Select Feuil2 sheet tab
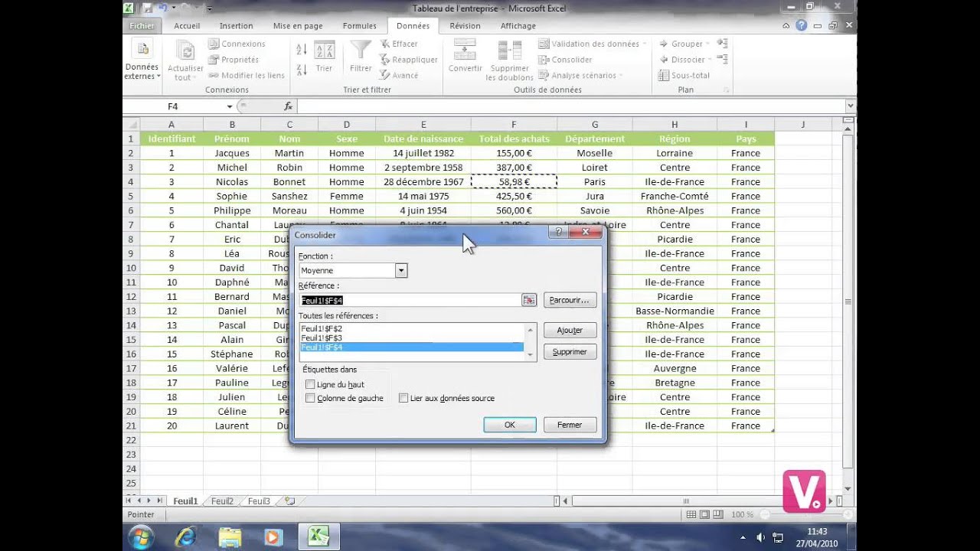Viewport: 980px width, 551px height. 222,501
